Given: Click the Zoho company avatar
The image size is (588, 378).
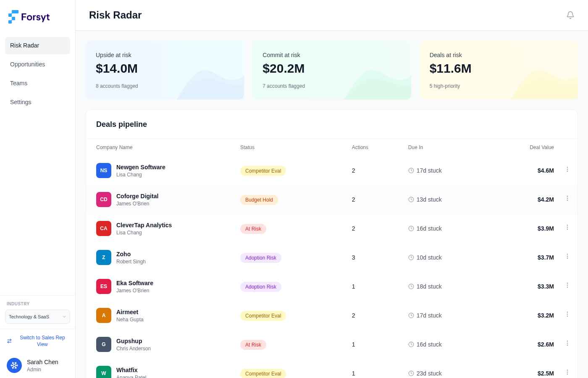Looking at the screenshot, I should 104,257.
